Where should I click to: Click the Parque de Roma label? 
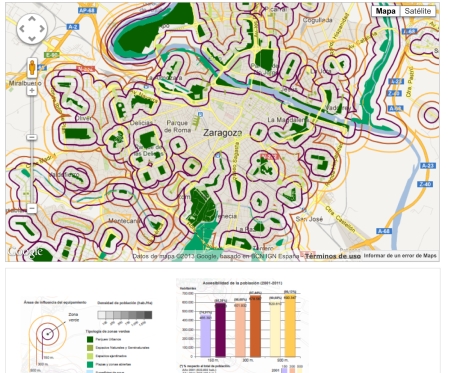click(177, 126)
